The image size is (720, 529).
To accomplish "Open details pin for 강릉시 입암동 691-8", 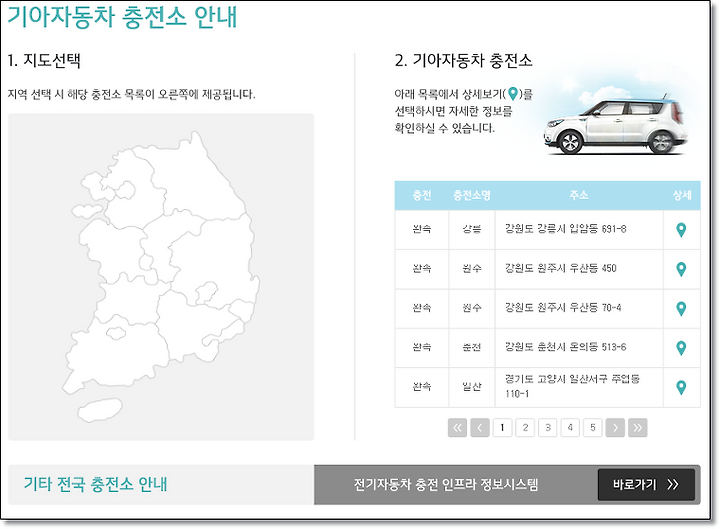I will pyautogui.click(x=681, y=230).
